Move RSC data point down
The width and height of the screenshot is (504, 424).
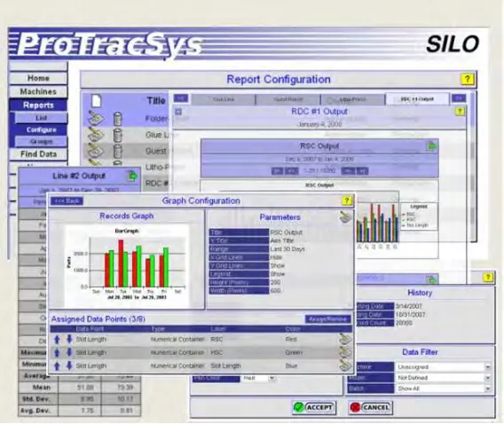click(69, 339)
